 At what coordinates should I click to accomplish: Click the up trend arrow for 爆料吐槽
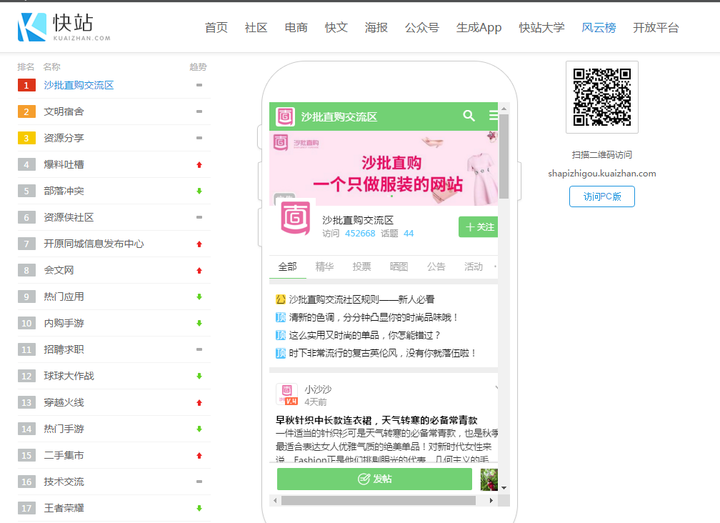(199, 165)
